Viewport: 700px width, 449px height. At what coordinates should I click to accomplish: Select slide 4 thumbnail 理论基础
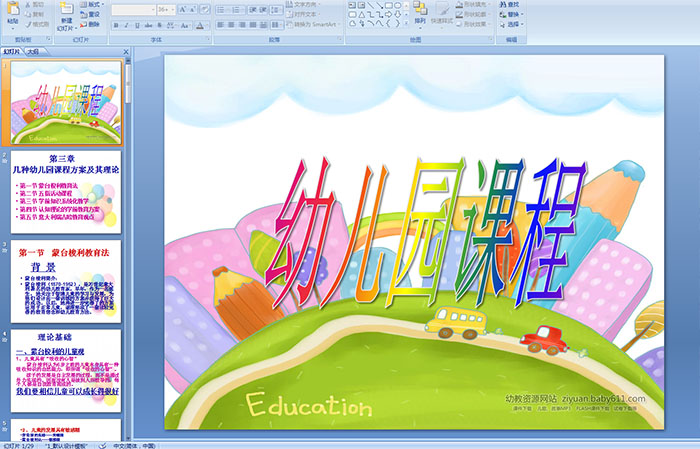pos(66,370)
